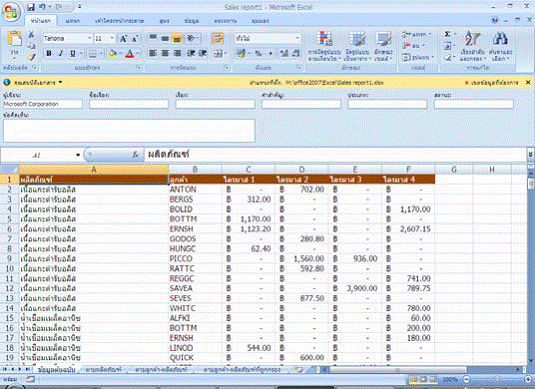Open fill color dropdown arrow
The height and width of the screenshot is (389, 535).
[120, 53]
